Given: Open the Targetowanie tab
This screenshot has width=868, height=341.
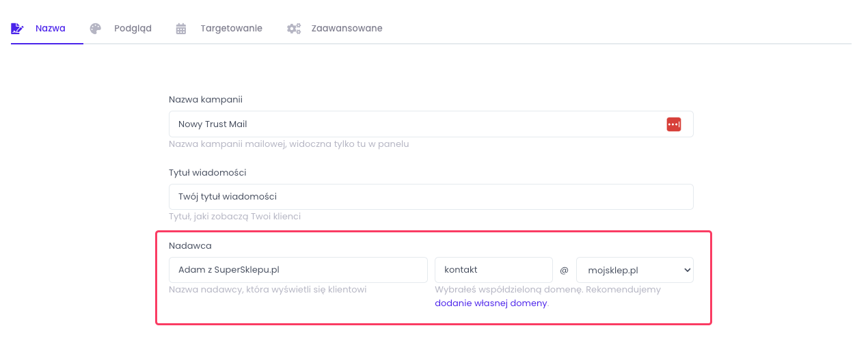Looking at the screenshot, I should pyautogui.click(x=219, y=29).
